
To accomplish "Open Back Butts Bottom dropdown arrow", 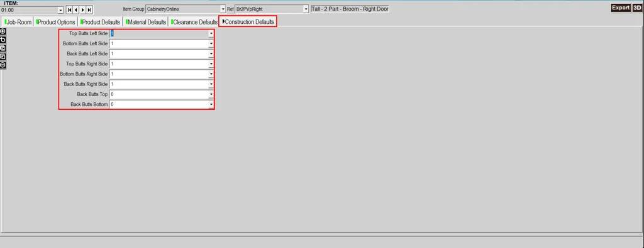I will coord(211,105).
